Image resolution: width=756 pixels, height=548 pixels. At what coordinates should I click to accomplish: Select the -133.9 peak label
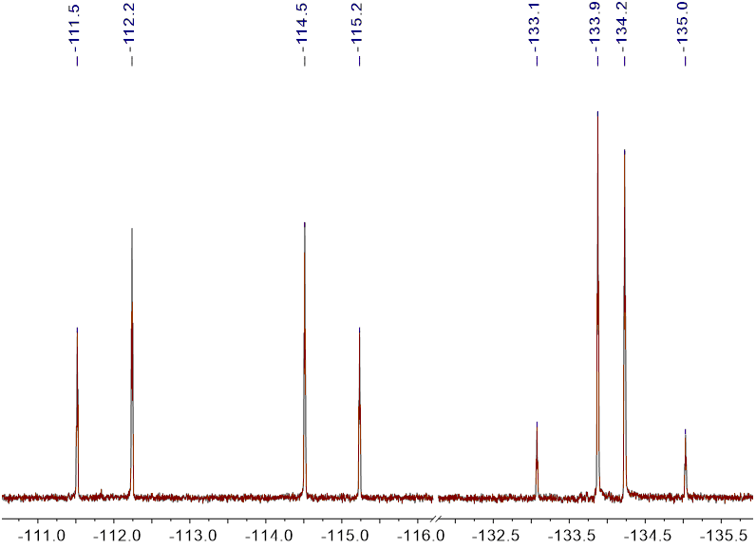[x=596, y=33]
